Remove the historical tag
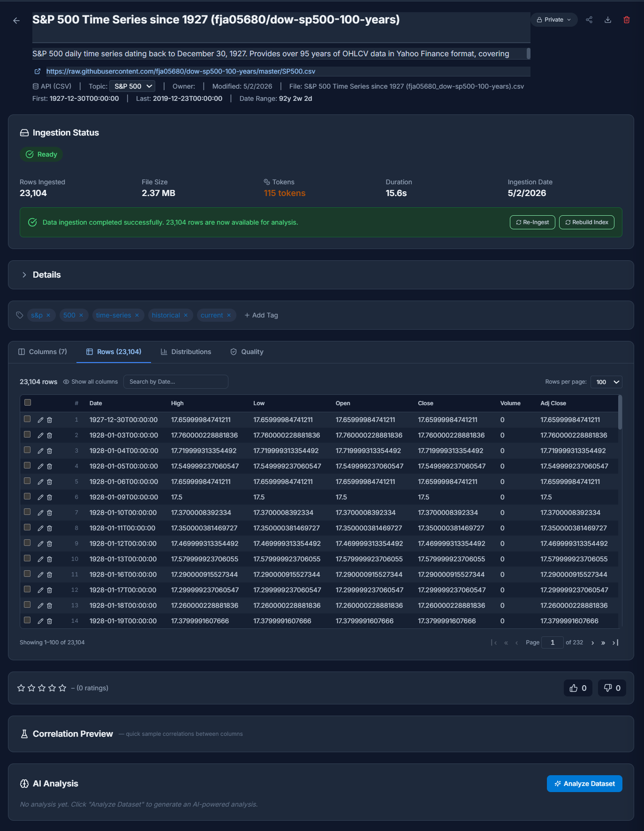644x831 pixels. coord(186,315)
